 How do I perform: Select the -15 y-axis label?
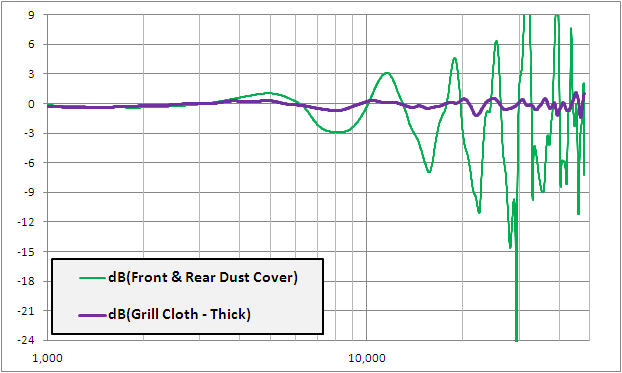point(26,252)
